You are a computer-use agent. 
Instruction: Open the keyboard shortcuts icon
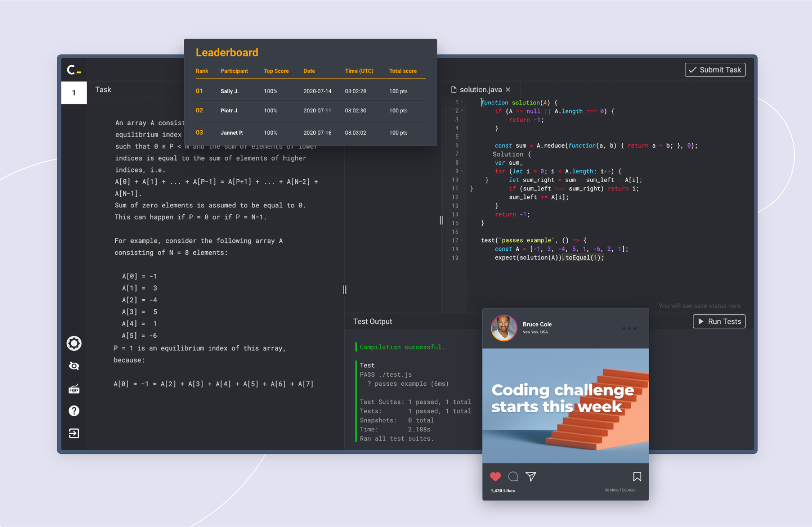tap(74, 389)
